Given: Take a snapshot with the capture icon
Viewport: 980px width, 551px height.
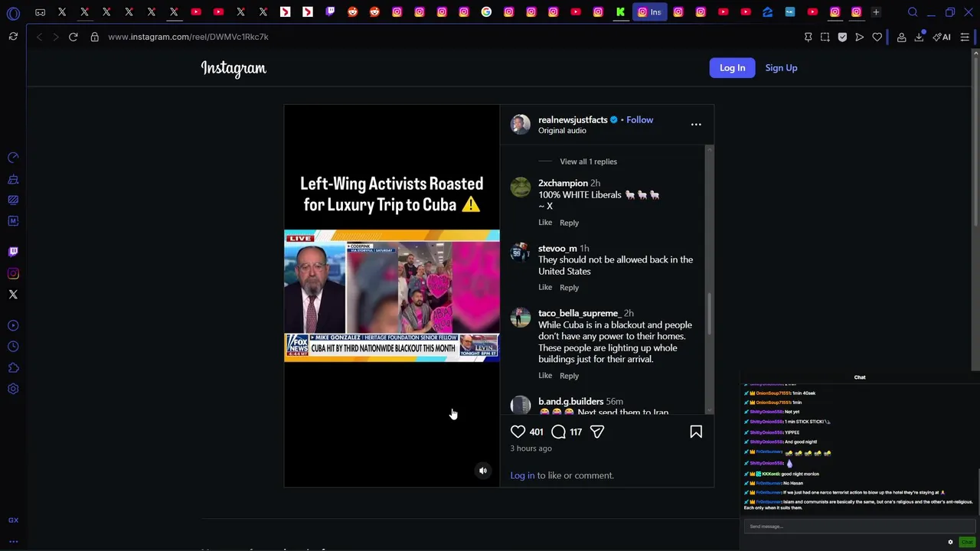Looking at the screenshot, I should click(825, 37).
